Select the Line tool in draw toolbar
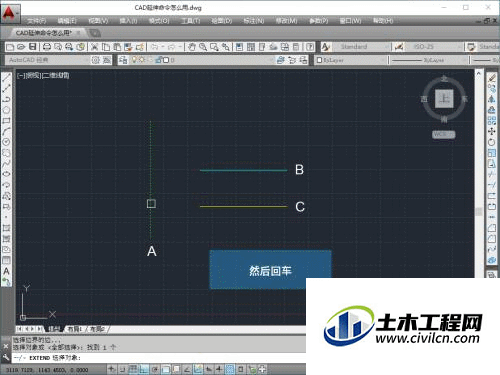The image size is (500, 375). 6,78
